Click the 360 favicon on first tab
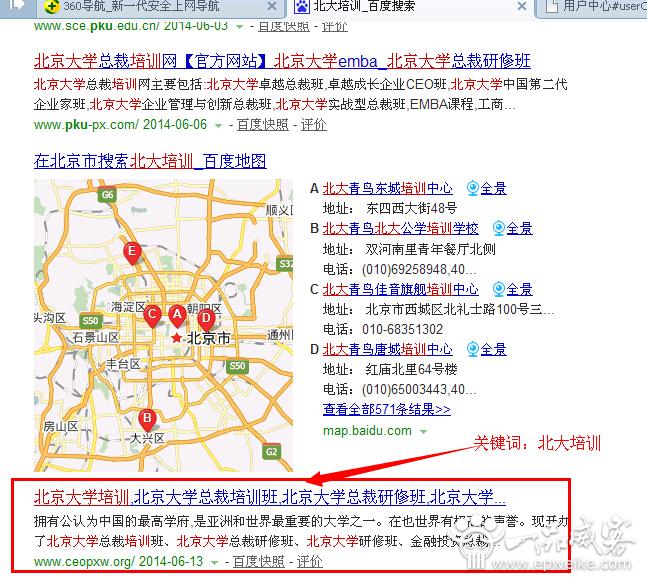Image resolution: width=647 pixels, height=584 pixels. (x=52, y=6)
